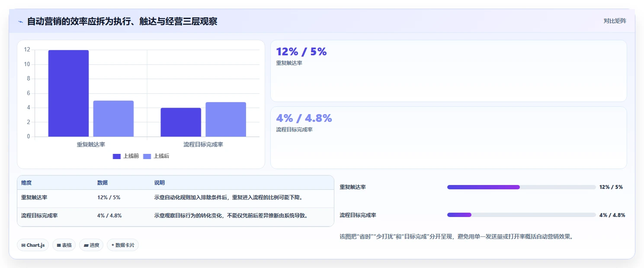Click the lightning icon beside the title

pos(20,22)
